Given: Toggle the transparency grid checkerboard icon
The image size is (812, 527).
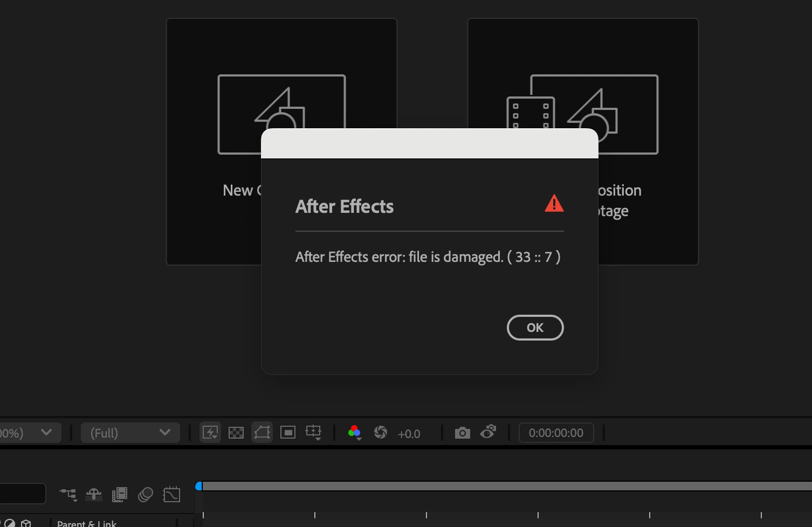Looking at the screenshot, I should (x=236, y=432).
